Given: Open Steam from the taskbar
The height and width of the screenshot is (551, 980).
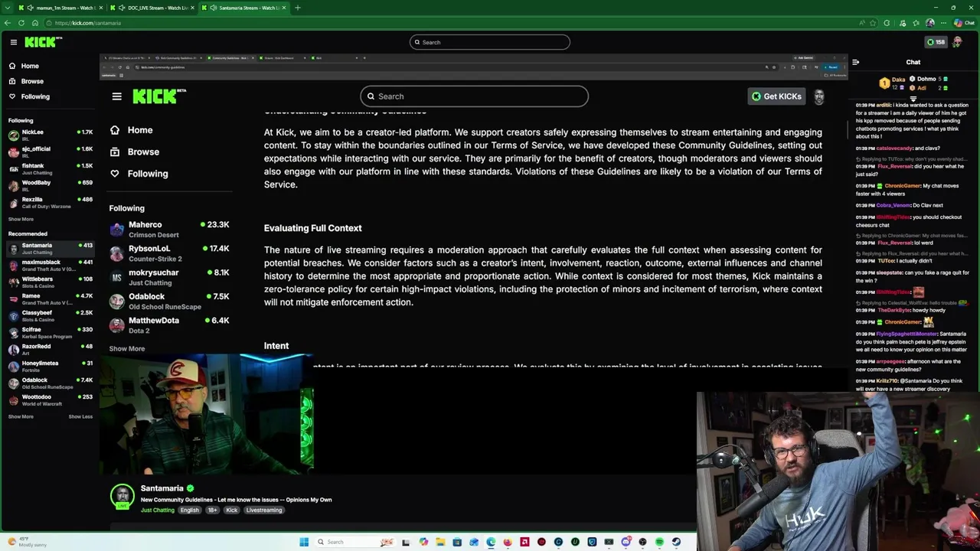Looking at the screenshot, I should (676, 542).
